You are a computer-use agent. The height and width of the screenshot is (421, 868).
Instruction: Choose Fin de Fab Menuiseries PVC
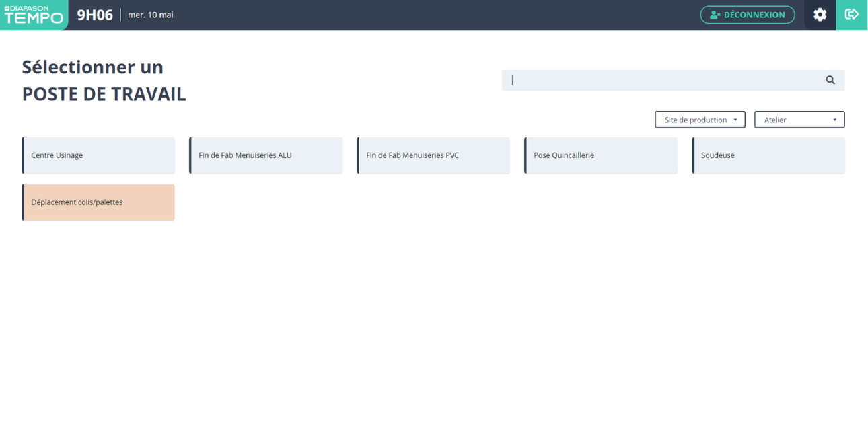coord(433,155)
